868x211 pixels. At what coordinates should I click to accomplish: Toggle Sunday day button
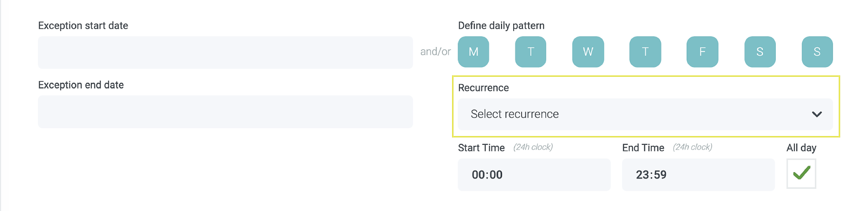point(817,52)
